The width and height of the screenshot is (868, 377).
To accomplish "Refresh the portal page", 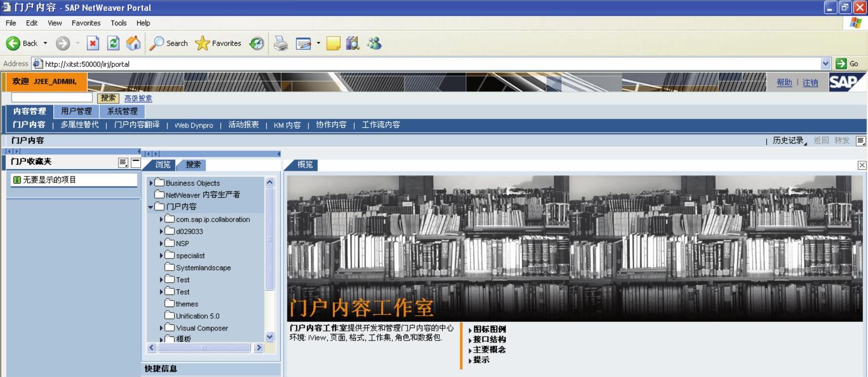I will pos(113,44).
